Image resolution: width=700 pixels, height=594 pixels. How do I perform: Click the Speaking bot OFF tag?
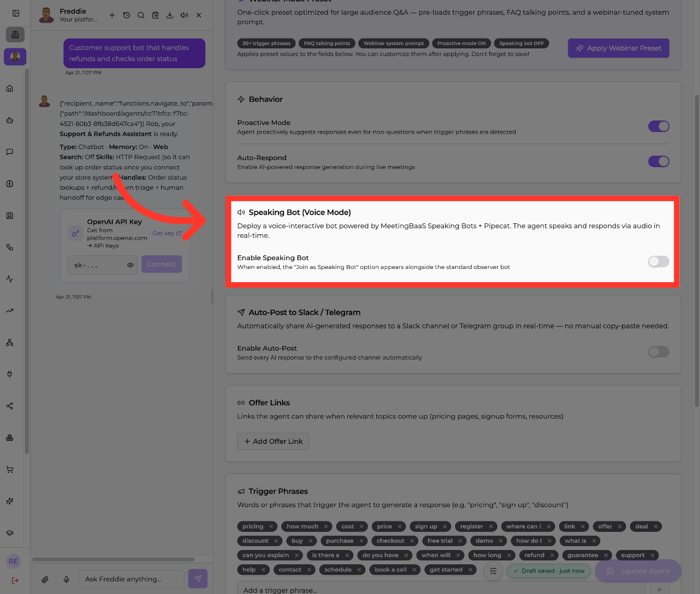(x=521, y=43)
